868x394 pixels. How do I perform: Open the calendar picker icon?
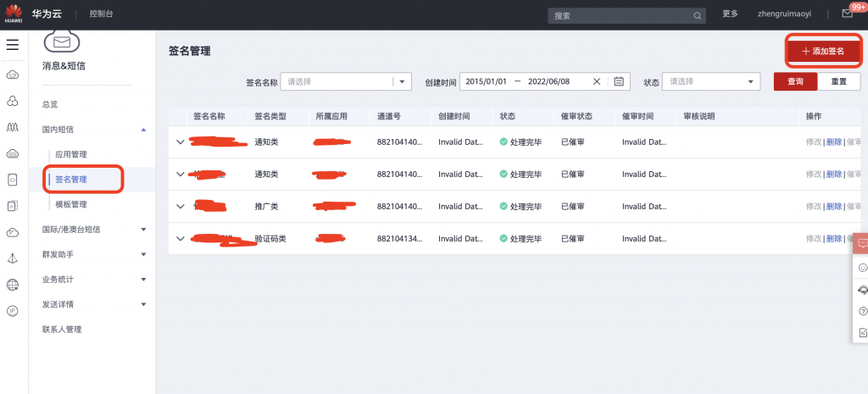[619, 81]
